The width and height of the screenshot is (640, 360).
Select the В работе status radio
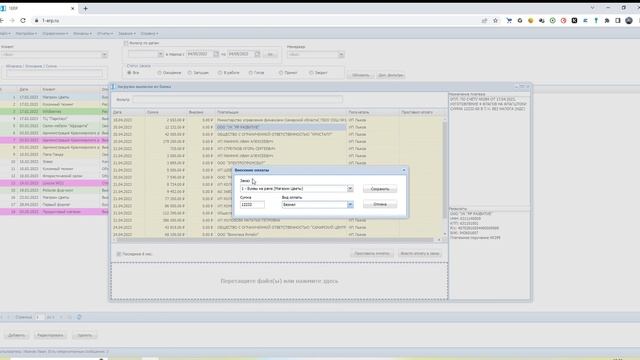tap(220, 73)
